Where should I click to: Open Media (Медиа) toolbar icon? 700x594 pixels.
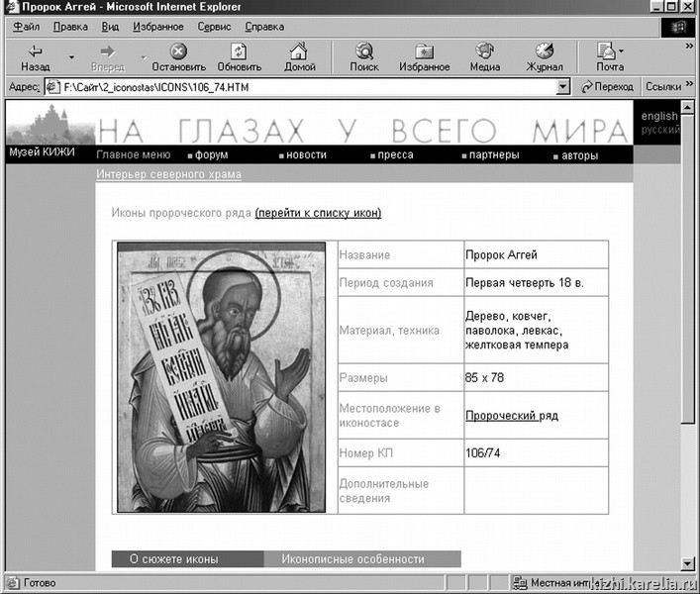[x=484, y=50]
